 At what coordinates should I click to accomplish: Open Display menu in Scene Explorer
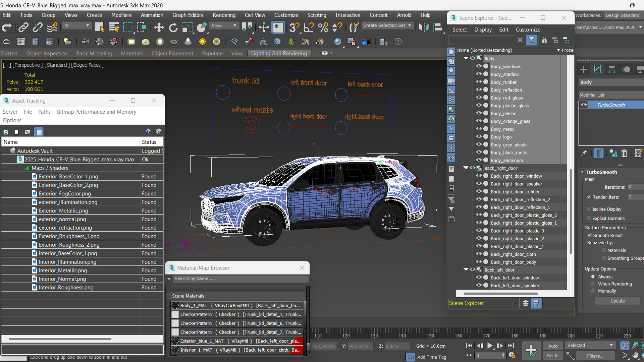[x=483, y=29]
